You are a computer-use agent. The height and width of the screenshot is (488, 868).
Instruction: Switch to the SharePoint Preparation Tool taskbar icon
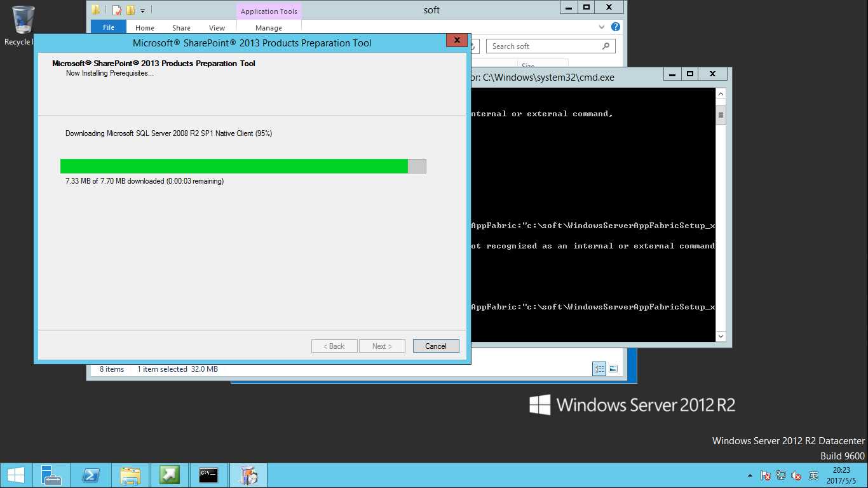click(248, 475)
